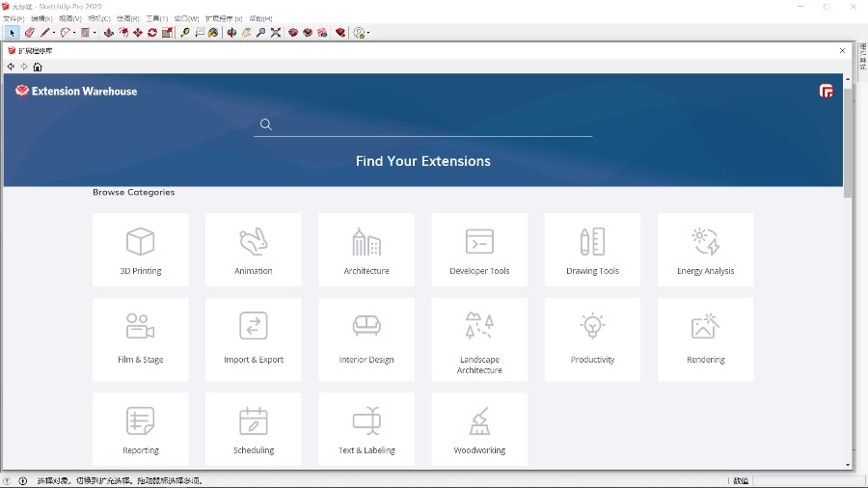Click the vertical scrollbar of warehouse page

coord(848,143)
